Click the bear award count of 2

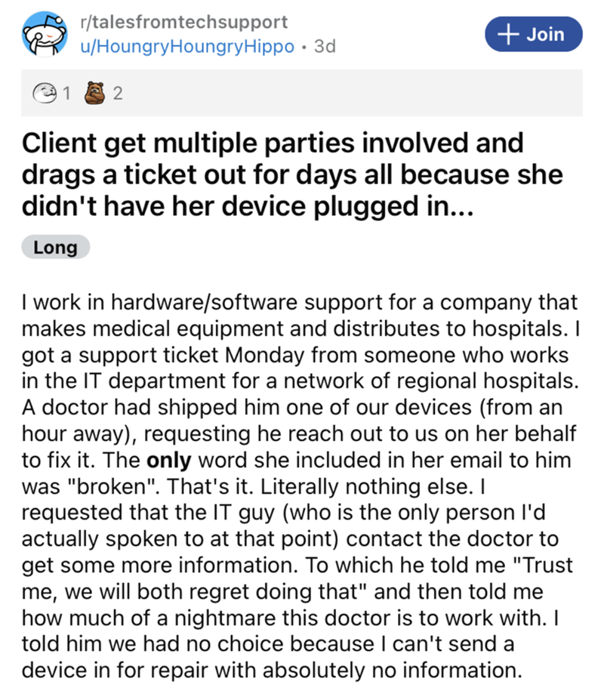[x=117, y=94]
